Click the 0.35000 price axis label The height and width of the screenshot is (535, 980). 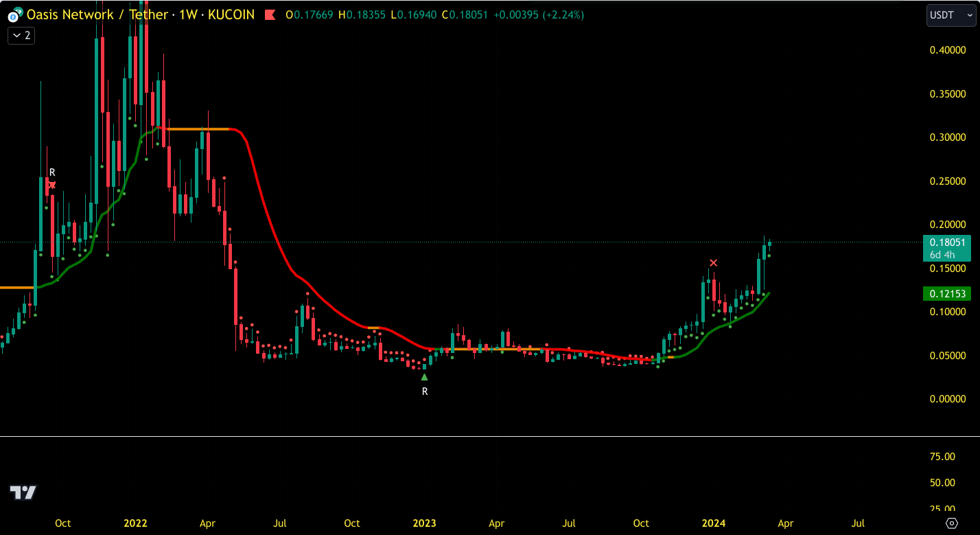(x=948, y=93)
